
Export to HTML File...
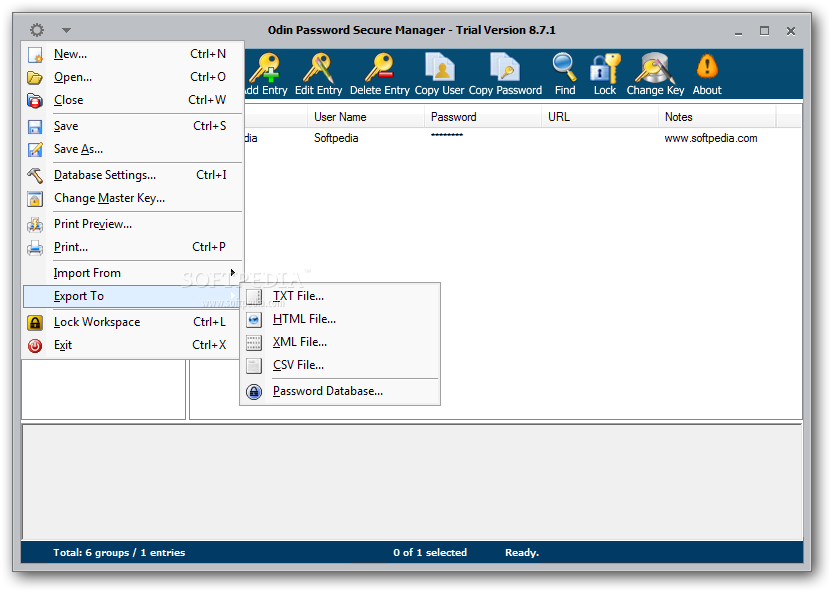pyautogui.click(x=340, y=319)
